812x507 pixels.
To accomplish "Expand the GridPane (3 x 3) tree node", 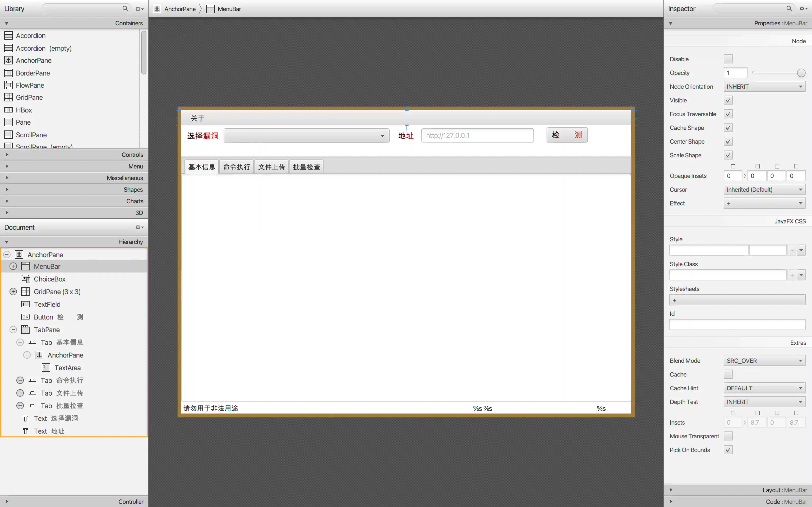I will (x=13, y=291).
